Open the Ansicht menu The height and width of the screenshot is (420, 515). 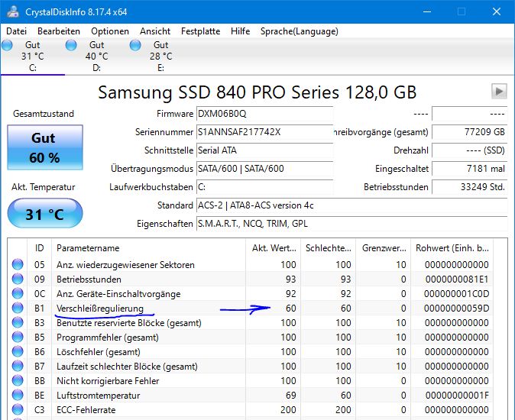click(155, 31)
